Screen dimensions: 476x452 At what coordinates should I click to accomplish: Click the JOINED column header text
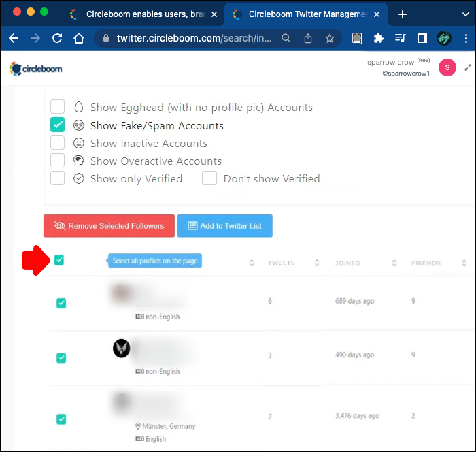point(347,263)
